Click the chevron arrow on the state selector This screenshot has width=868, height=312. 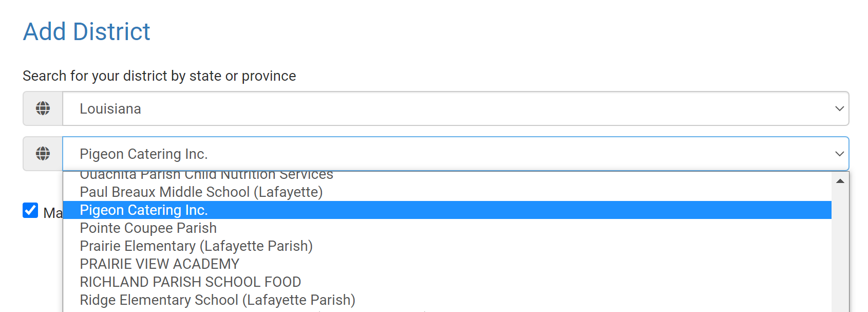pyautogui.click(x=839, y=108)
